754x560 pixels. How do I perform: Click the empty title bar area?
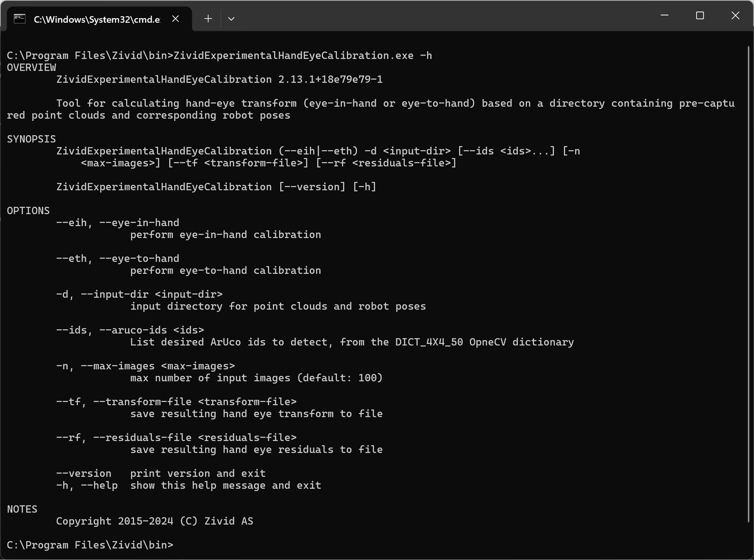441,16
